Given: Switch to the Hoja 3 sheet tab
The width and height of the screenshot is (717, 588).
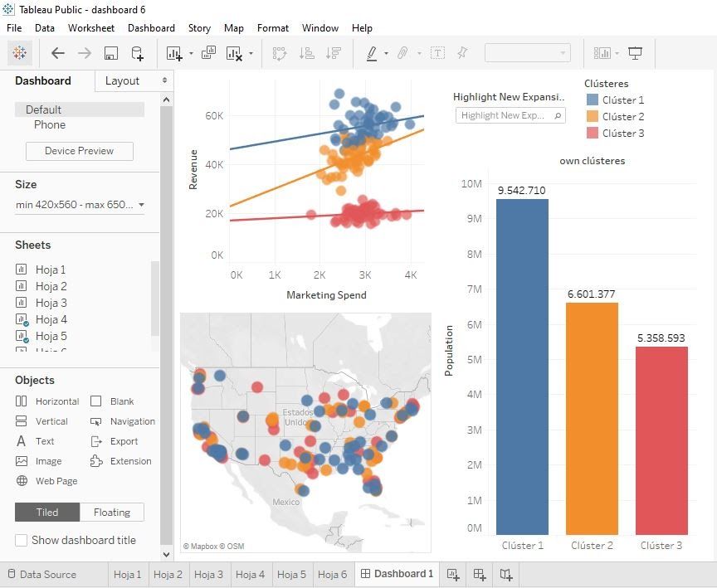Looking at the screenshot, I should (208, 574).
